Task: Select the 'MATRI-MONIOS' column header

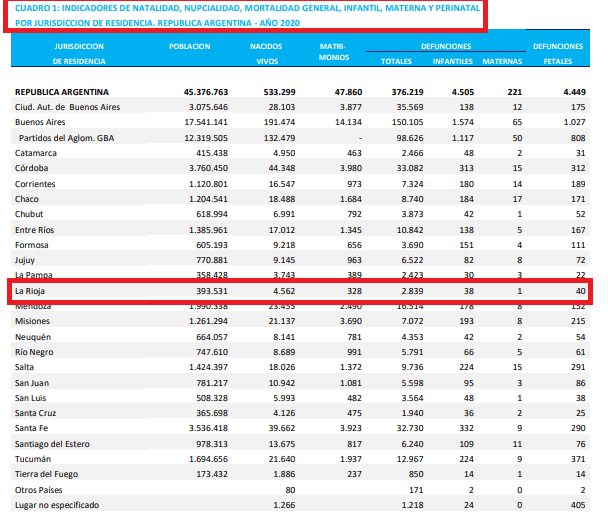Action: (333, 52)
